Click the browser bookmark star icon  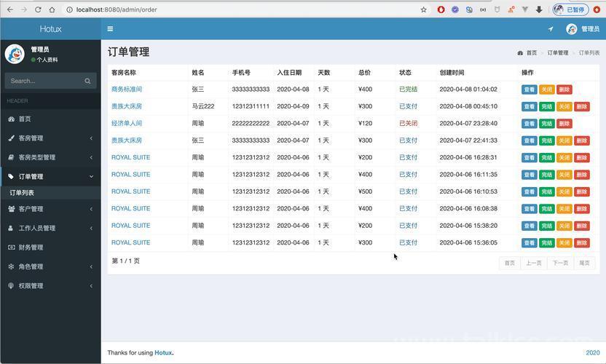[424, 9]
